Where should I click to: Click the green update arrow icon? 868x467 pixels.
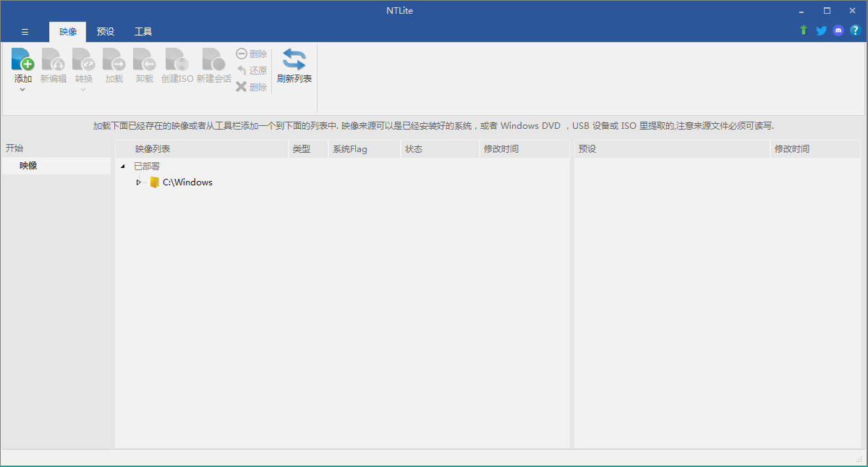click(804, 30)
